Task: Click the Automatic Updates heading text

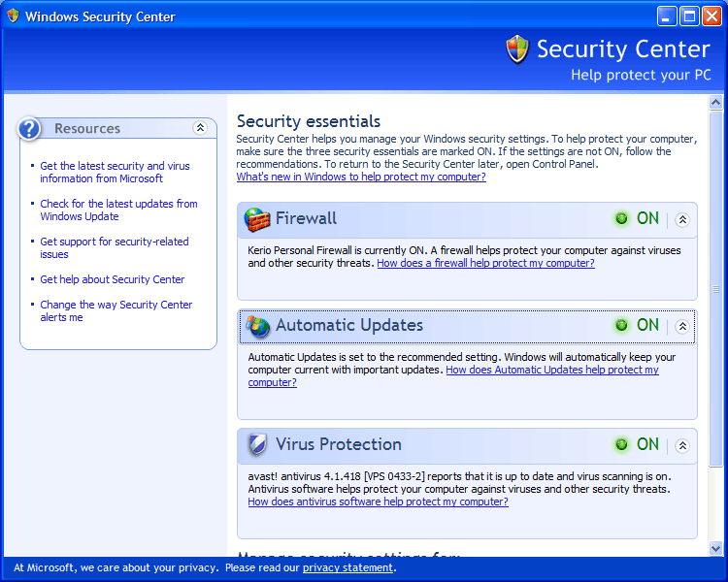Action: click(349, 325)
